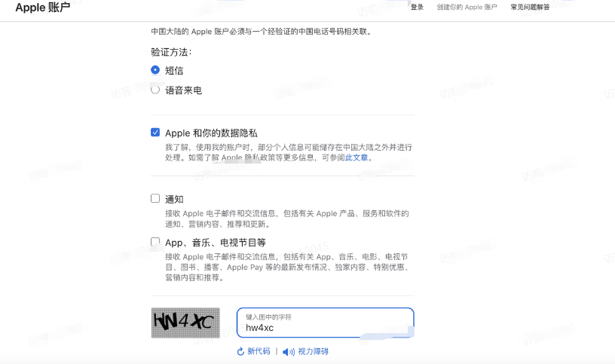The image size is (615, 364).
Task: Click the 中国大陆的 Apple 账户 notice text
Action: tap(262, 32)
